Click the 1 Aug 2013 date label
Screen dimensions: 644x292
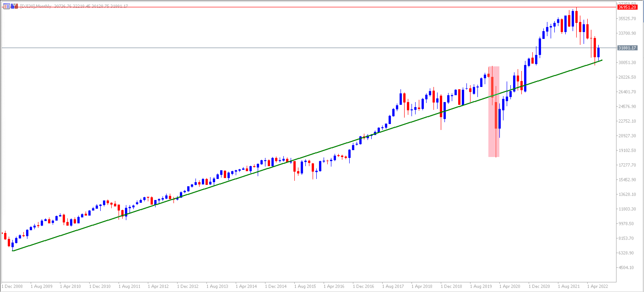217,286
